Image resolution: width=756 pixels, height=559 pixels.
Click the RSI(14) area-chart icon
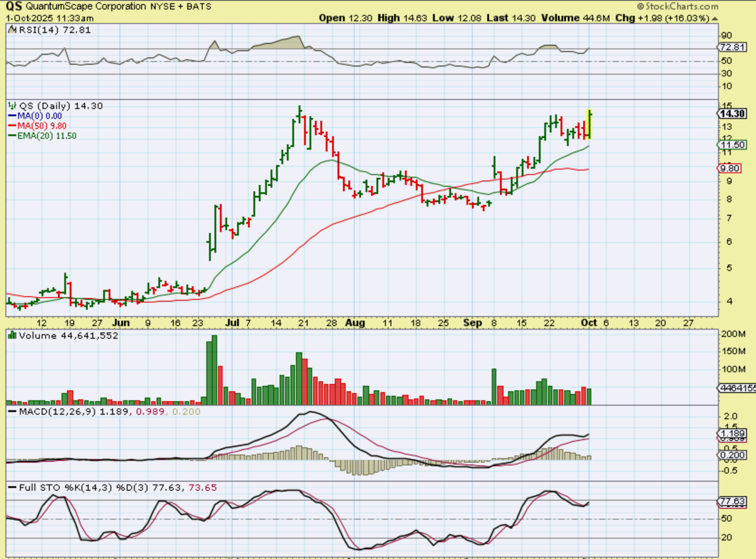tap(12, 30)
